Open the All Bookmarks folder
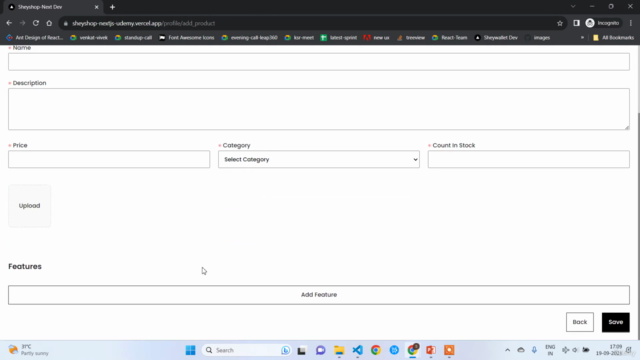 [x=613, y=38]
